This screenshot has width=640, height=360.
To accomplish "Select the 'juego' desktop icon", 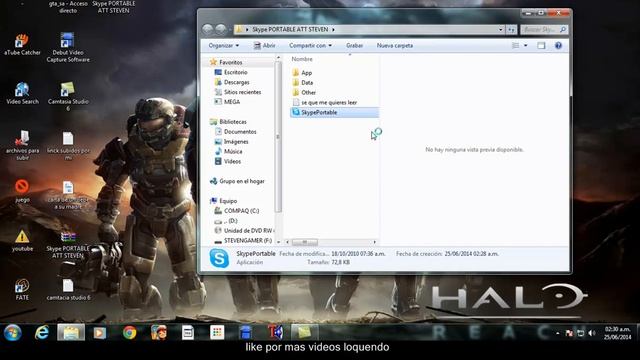I will point(22,191).
